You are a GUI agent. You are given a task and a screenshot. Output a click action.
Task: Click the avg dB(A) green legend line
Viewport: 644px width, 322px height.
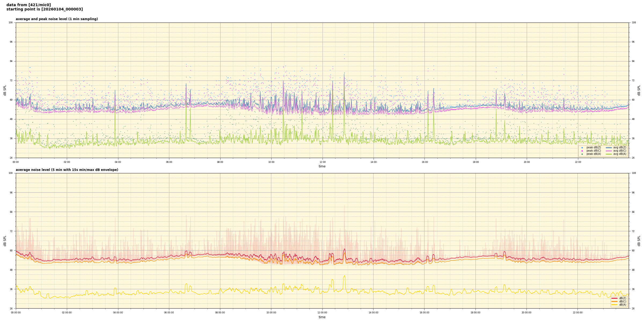[609, 154]
